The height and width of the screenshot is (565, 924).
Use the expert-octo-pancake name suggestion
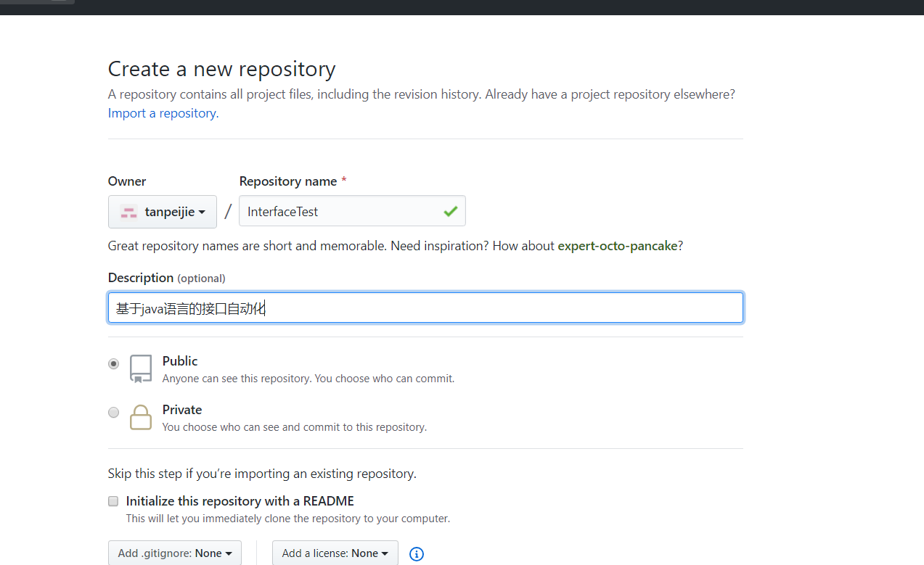pyautogui.click(x=617, y=246)
